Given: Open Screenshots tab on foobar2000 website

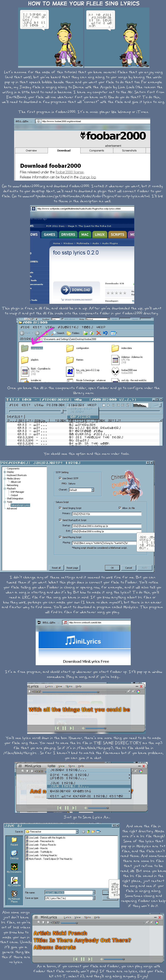Looking at the screenshot, I should 129,151.
